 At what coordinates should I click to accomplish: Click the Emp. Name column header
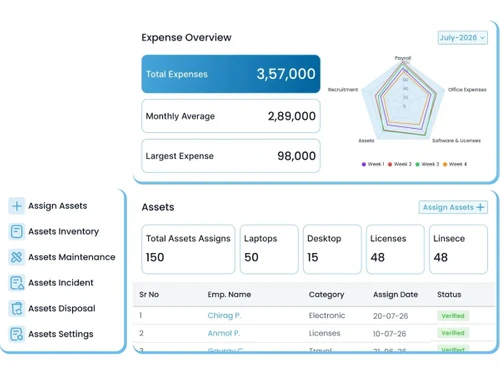click(229, 295)
